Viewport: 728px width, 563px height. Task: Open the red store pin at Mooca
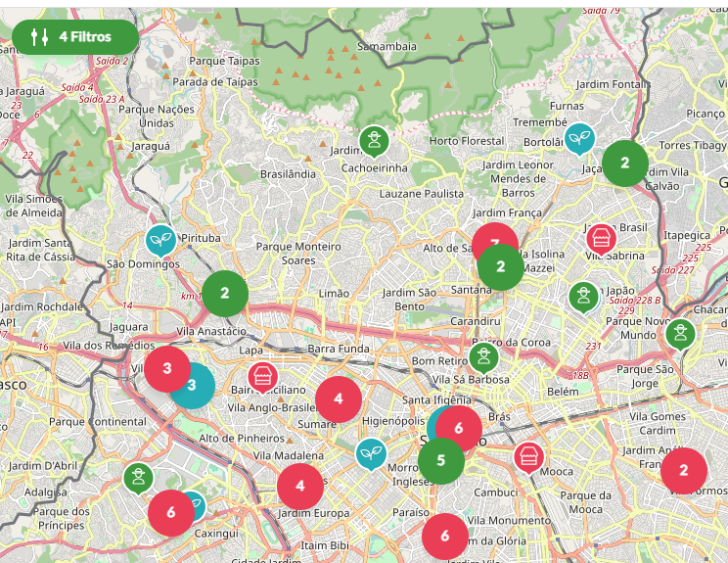(529, 455)
